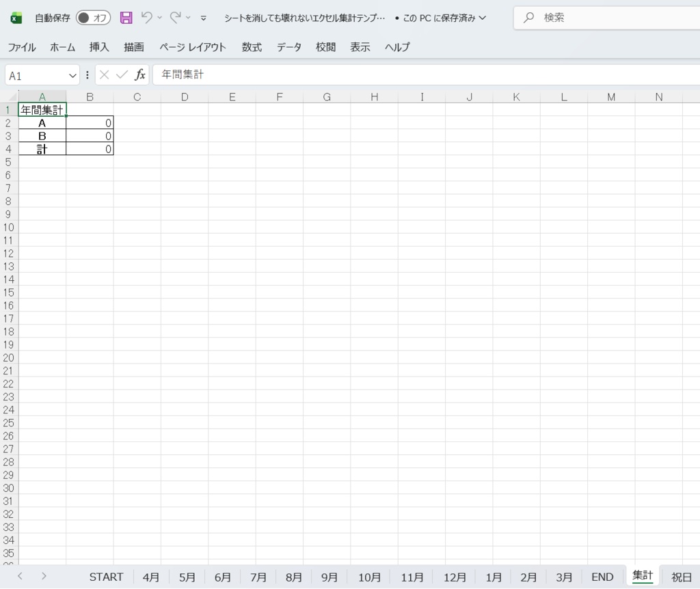Select row 4 header

(x=9, y=149)
